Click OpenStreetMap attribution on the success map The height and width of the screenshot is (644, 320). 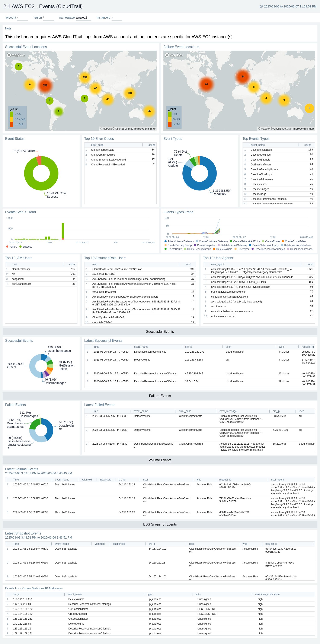[123, 129]
